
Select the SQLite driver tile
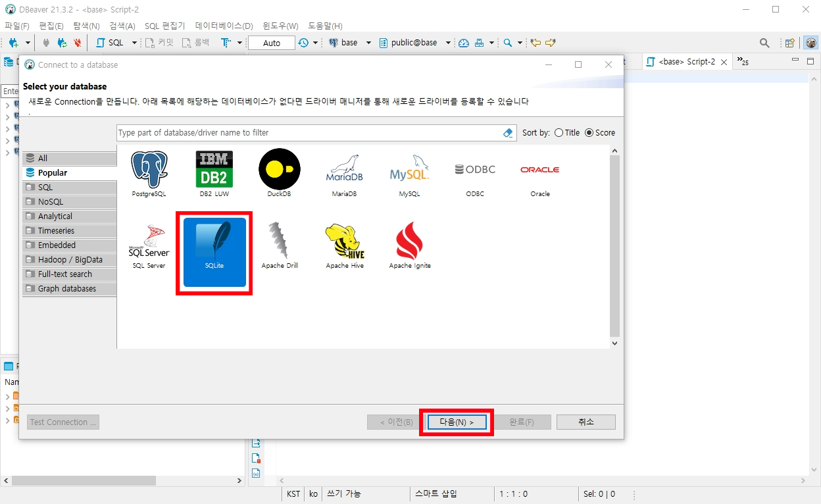(x=214, y=253)
